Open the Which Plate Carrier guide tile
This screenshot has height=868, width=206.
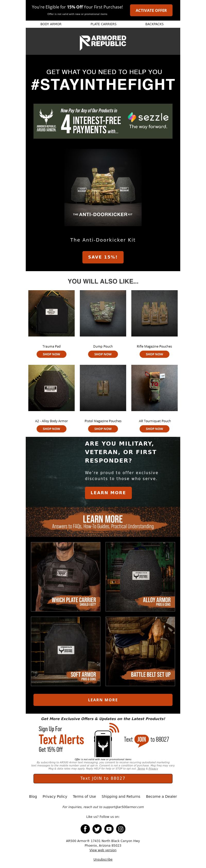(x=66, y=577)
